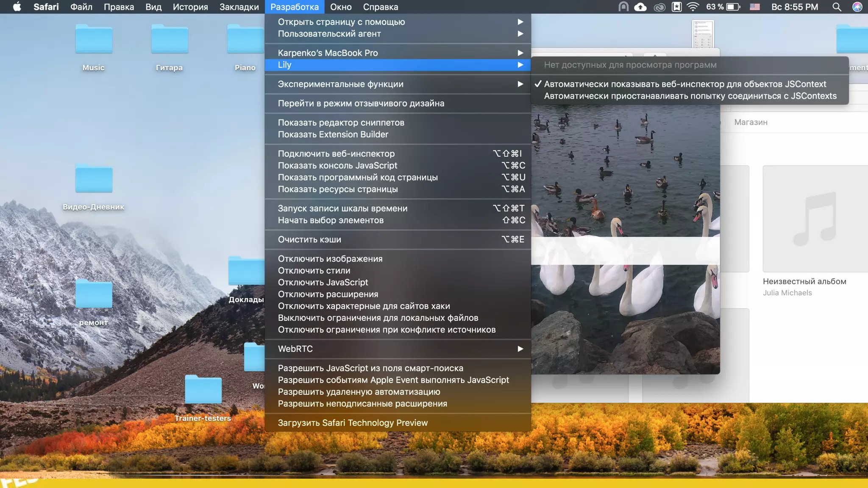Choose Подключить веб-инспектор
This screenshot has height=488, width=868.
(398, 154)
